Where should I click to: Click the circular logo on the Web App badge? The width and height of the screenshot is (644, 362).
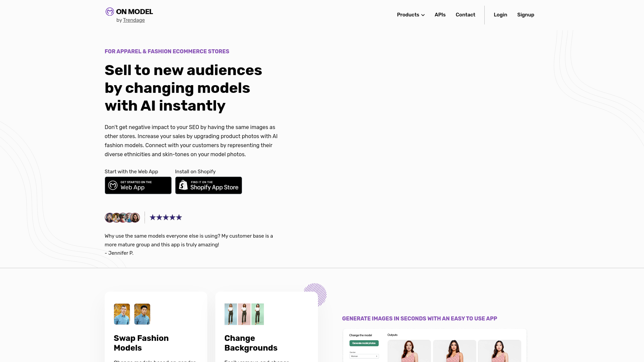[113, 185]
